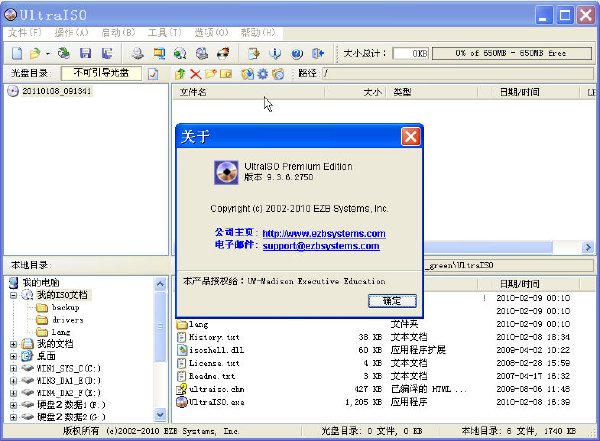Select ultraiso.chm in local file list
This screenshot has width=600, height=441.
click(217, 389)
